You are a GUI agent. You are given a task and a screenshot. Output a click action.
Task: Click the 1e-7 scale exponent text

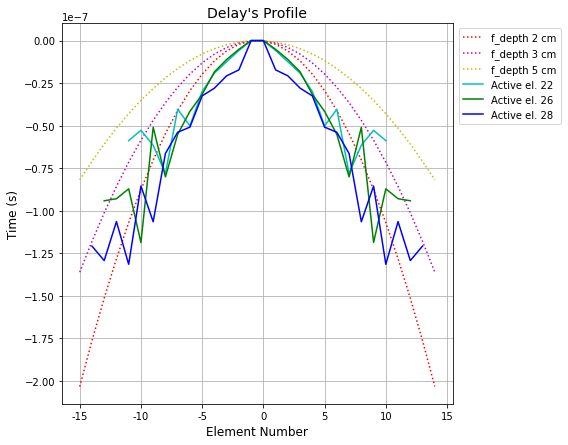[75, 17]
